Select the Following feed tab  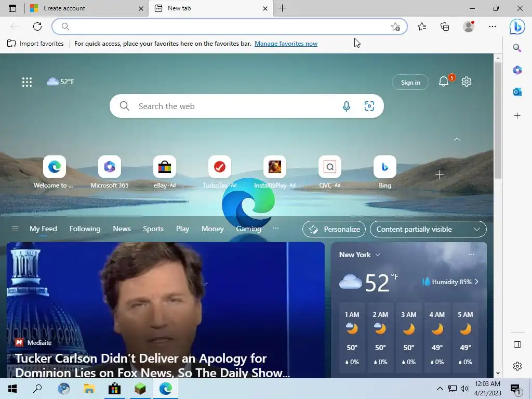click(x=85, y=229)
